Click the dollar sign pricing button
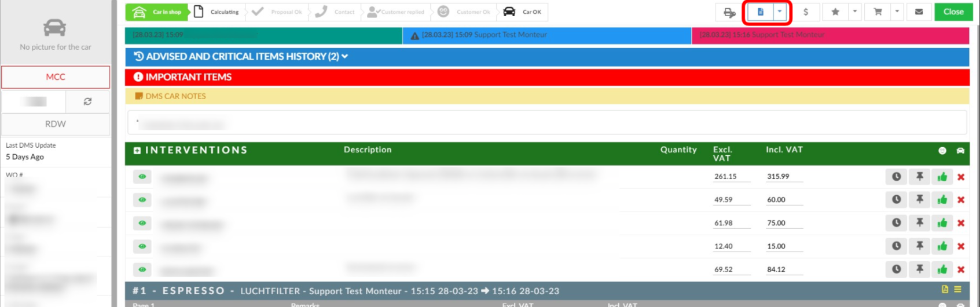 point(805,12)
